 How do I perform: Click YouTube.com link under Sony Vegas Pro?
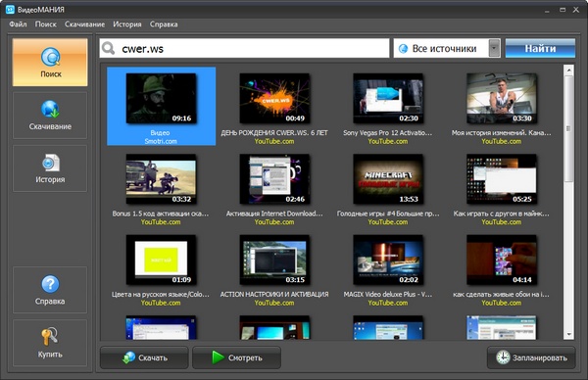[388, 141]
